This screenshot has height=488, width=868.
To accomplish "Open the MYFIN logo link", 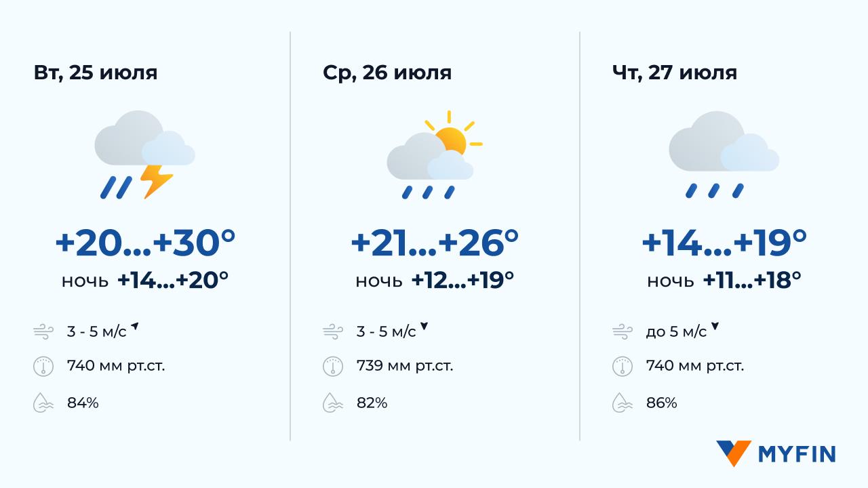I will click(x=776, y=453).
